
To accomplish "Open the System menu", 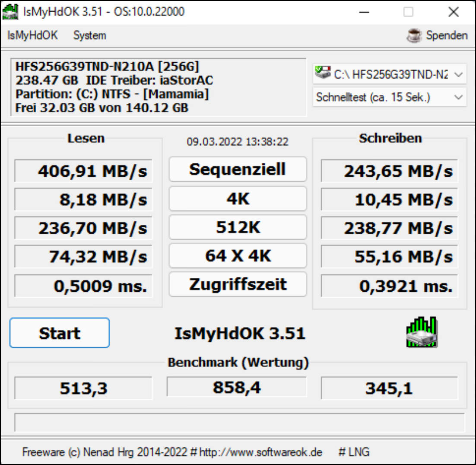I will pyautogui.click(x=89, y=35).
